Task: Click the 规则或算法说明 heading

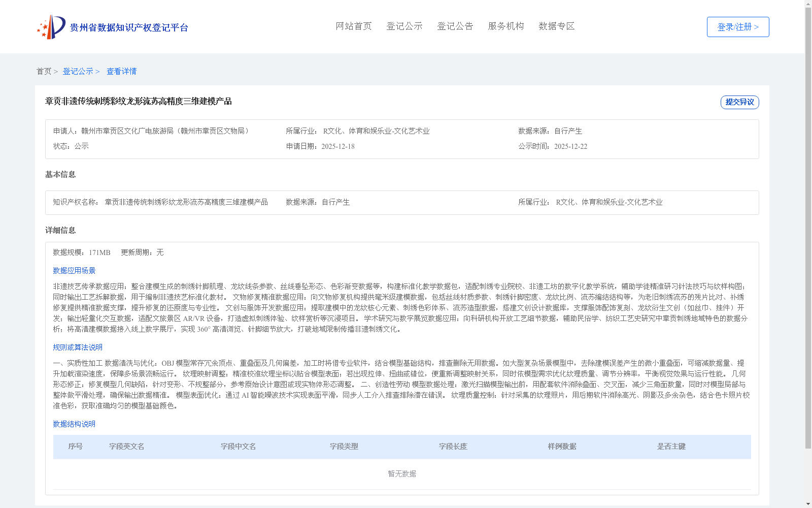Action: coord(78,347)
